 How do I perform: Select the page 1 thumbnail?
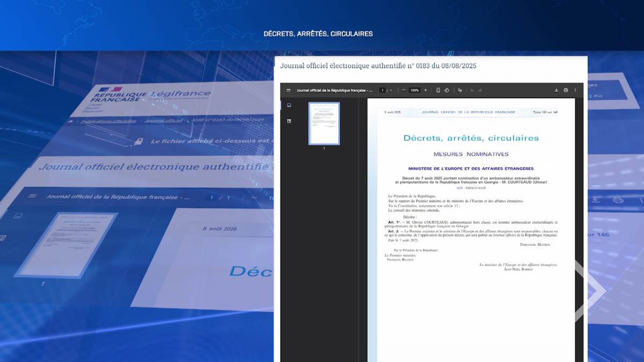[324, 123]
